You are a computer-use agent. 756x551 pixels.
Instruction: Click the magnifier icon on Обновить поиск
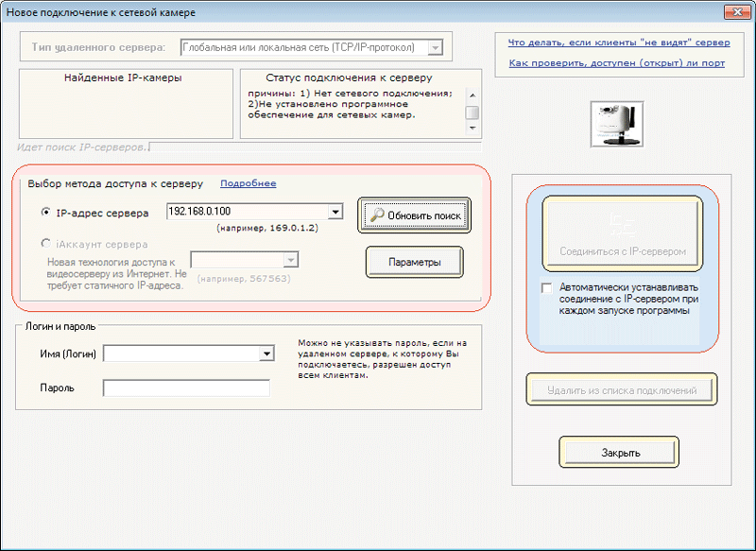(x=377, y=215)
